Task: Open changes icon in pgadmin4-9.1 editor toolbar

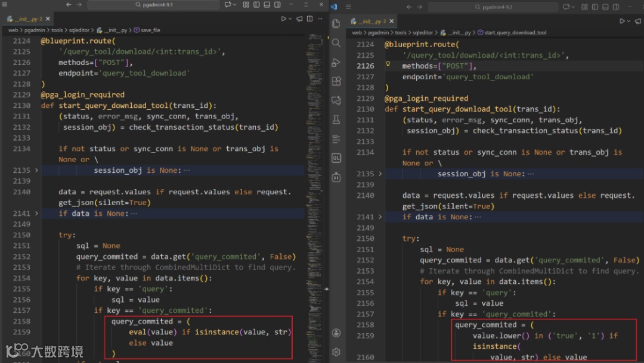Action: pyautogui.click(x=299, y=19)
